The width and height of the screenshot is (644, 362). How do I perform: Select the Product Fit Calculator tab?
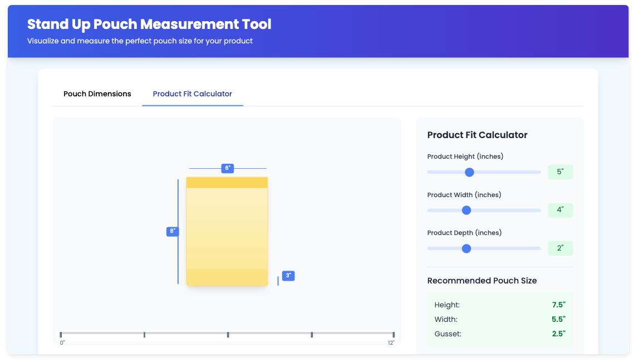192,94
